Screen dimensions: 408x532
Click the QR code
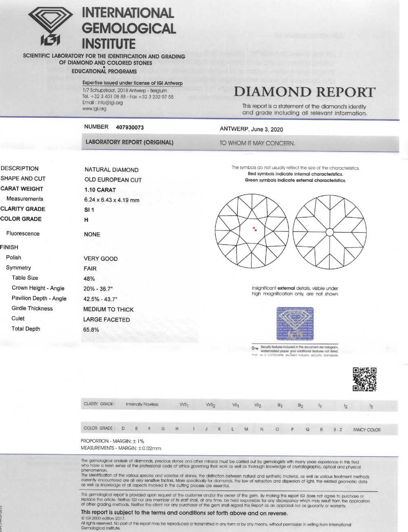click(364, 379)
